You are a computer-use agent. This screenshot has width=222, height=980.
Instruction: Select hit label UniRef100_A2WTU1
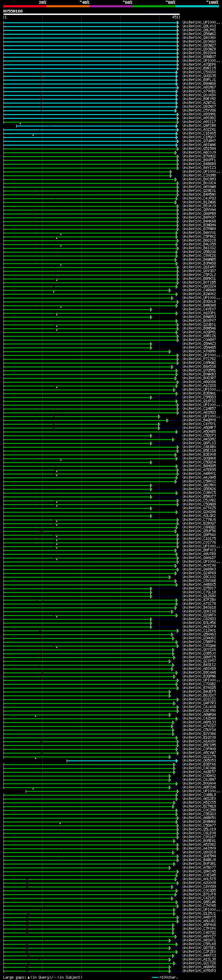tap(199, 103)
